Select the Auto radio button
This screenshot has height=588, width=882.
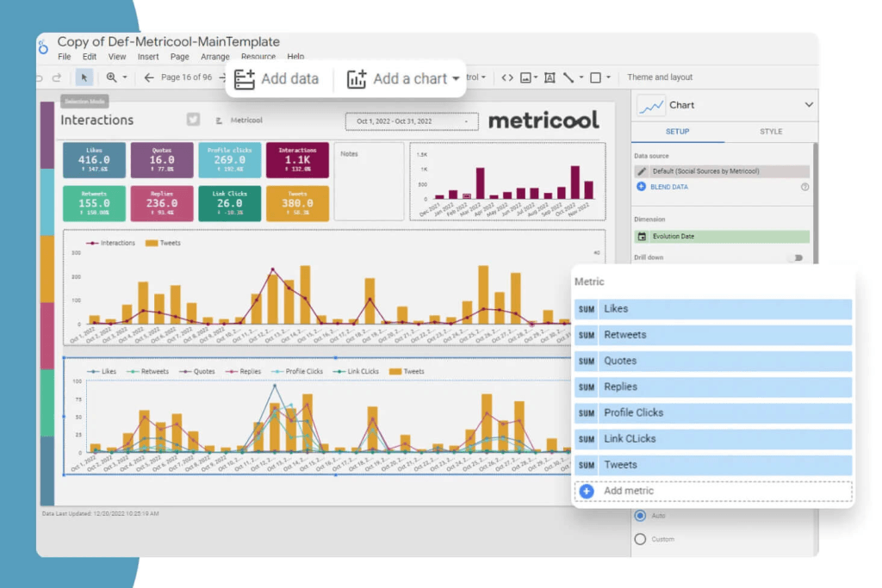pos(640,516)
